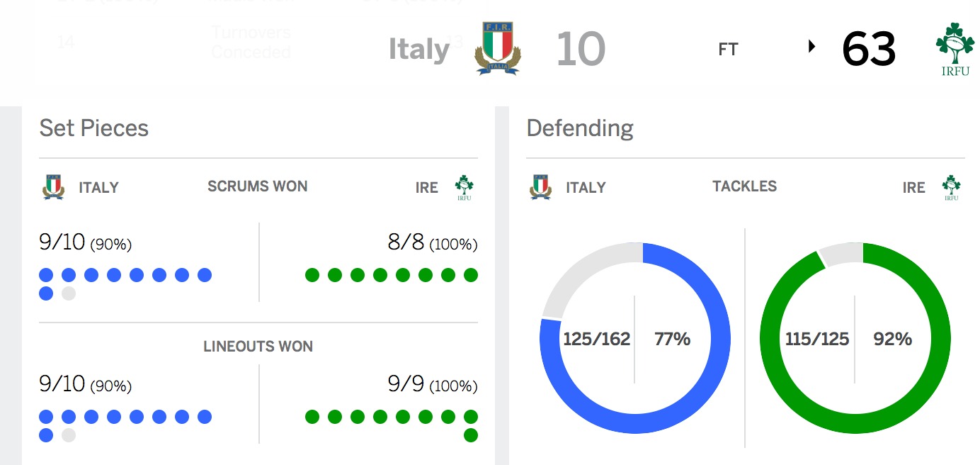Open the Defending section heading

pos(580,128)
